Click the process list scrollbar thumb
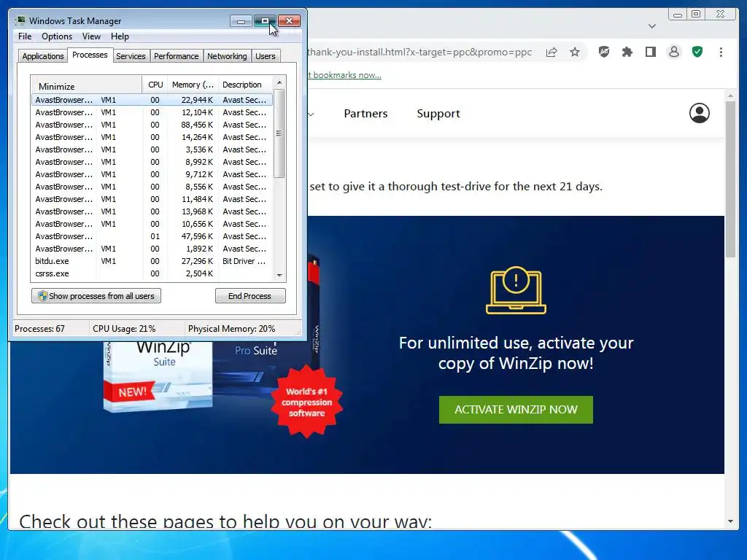Image resolution: width=747 pixels, height=560 pixels. point(279,133)
